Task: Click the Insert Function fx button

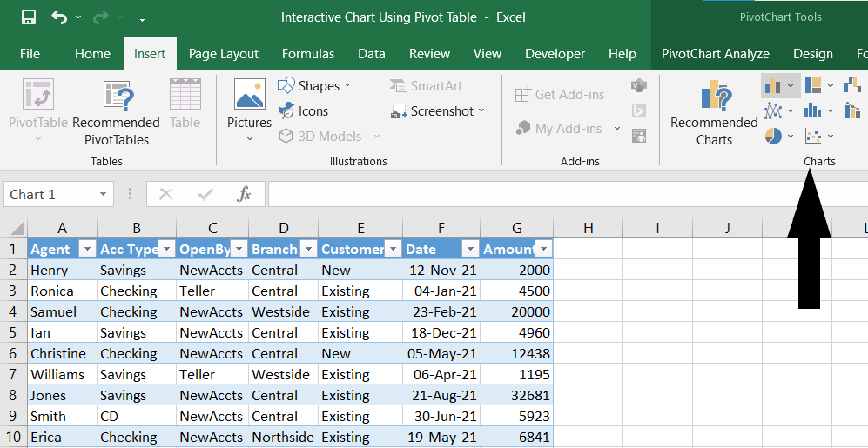Action: point(245,194)
